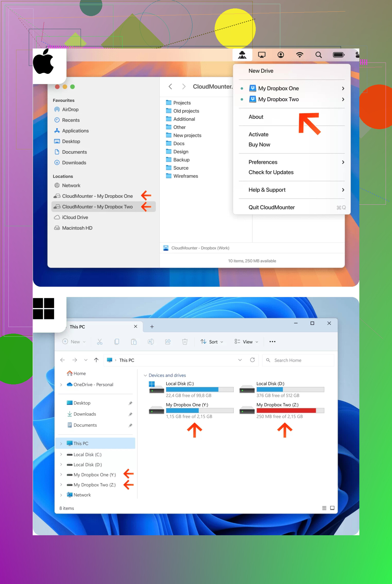
Task: Choose Buy Now in CloudMounter menu
Action: click(259, 144)
